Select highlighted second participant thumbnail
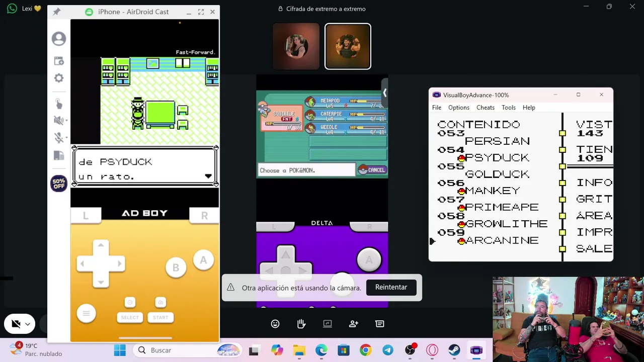 pos(348,46)
